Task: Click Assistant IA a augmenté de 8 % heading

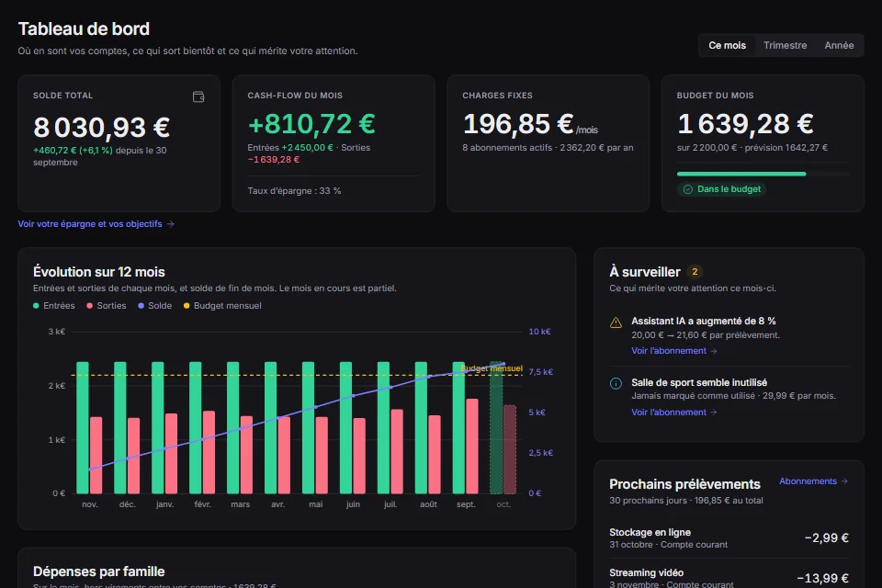Action: 703,321
